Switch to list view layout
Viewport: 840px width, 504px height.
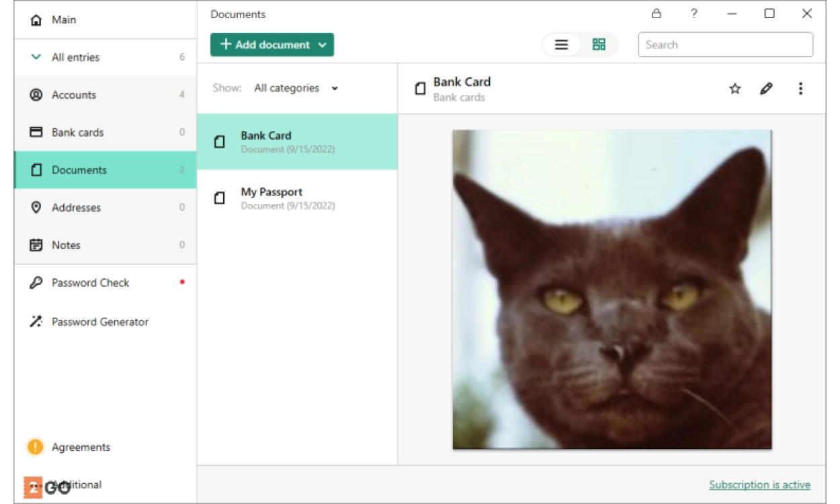(x=562, y=45)
